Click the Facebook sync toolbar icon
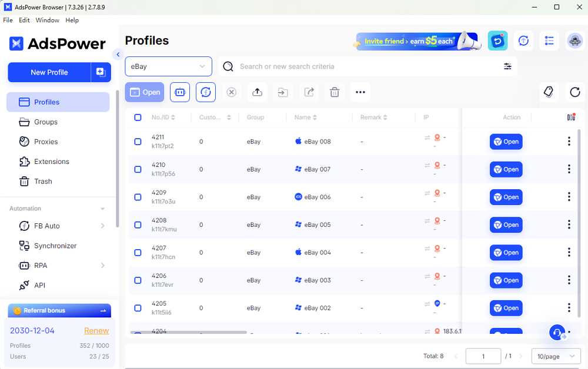 [206, 92]
